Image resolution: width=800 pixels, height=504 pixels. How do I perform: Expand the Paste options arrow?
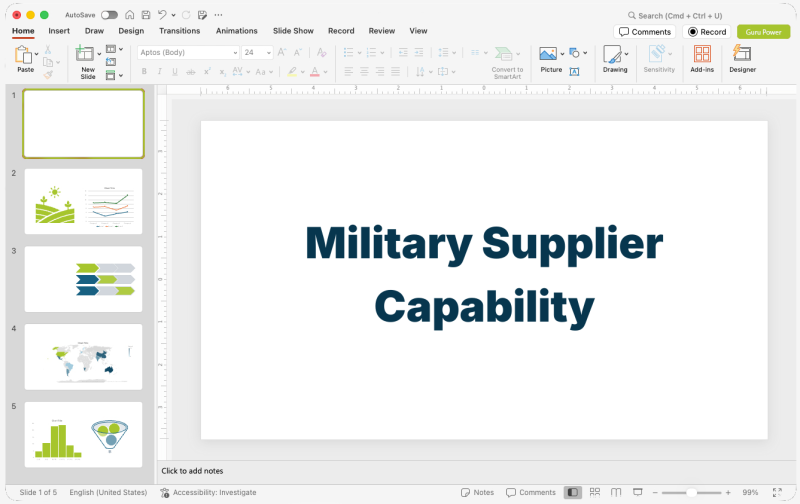[36, 54]
